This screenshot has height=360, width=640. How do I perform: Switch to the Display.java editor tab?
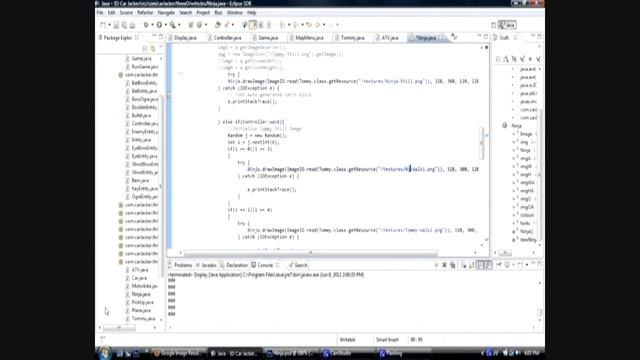click(182, 38)
